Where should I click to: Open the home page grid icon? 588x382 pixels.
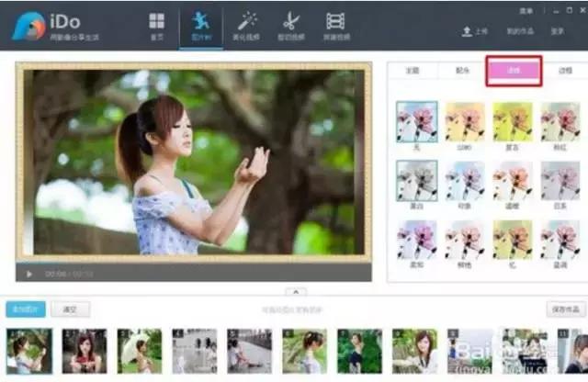point(156,21)
